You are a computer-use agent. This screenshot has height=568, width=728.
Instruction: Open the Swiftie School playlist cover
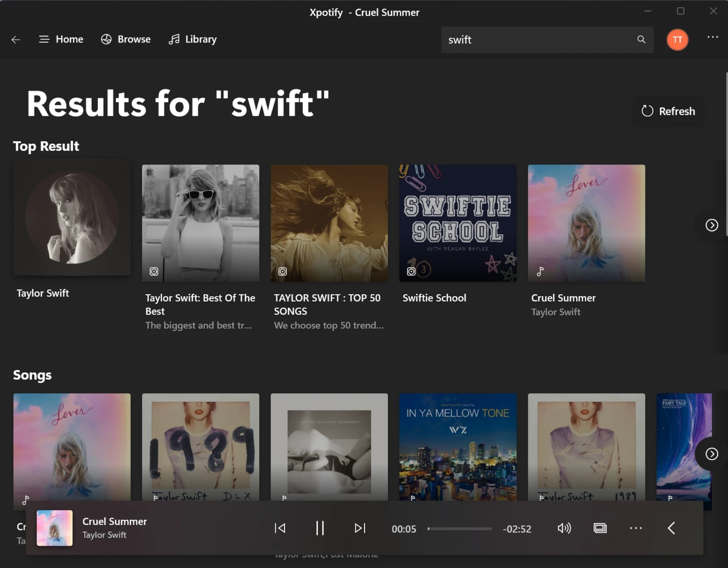[x=458, y=223]
